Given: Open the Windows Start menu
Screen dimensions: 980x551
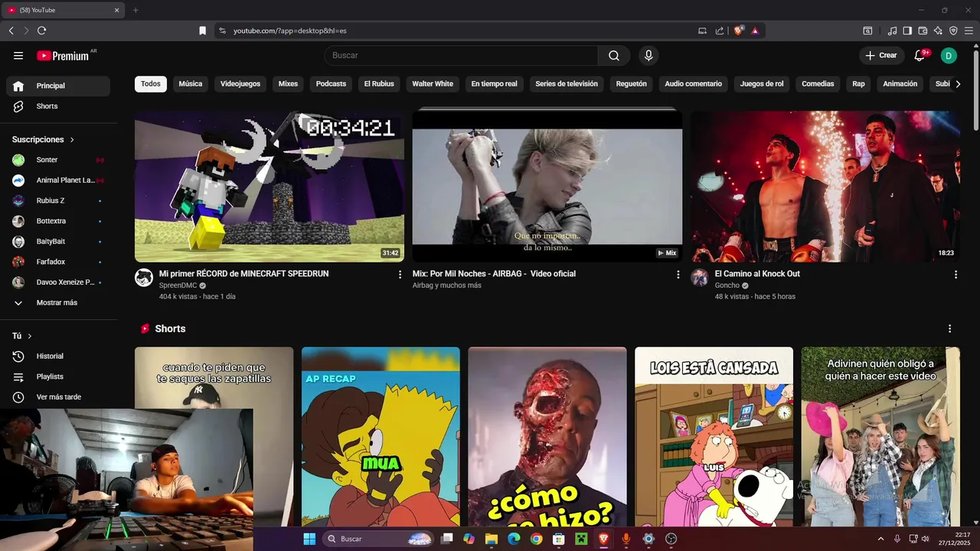Looking at the screenshot, I should 309,539.
